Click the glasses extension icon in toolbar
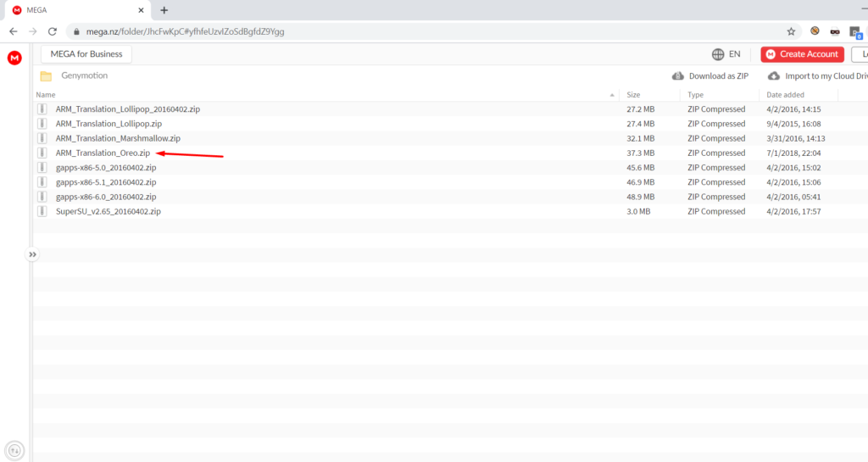The height and width of the screenshot is (462, 868). [835, 32]
